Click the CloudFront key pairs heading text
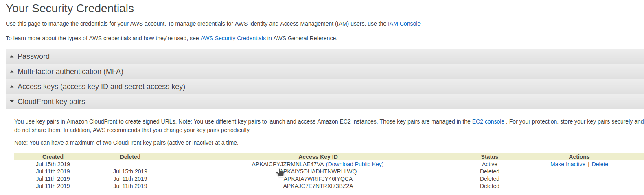The height and width of the screenshot is (195, 644). click(51, 102)
